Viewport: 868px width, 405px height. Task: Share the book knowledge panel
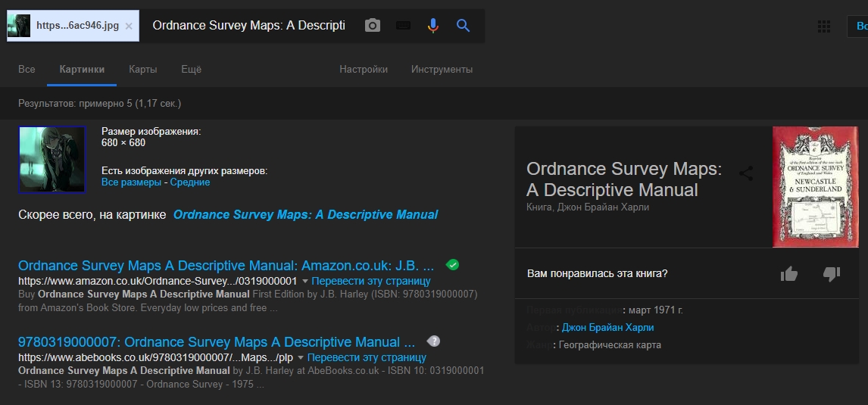[x=746, y=173]
